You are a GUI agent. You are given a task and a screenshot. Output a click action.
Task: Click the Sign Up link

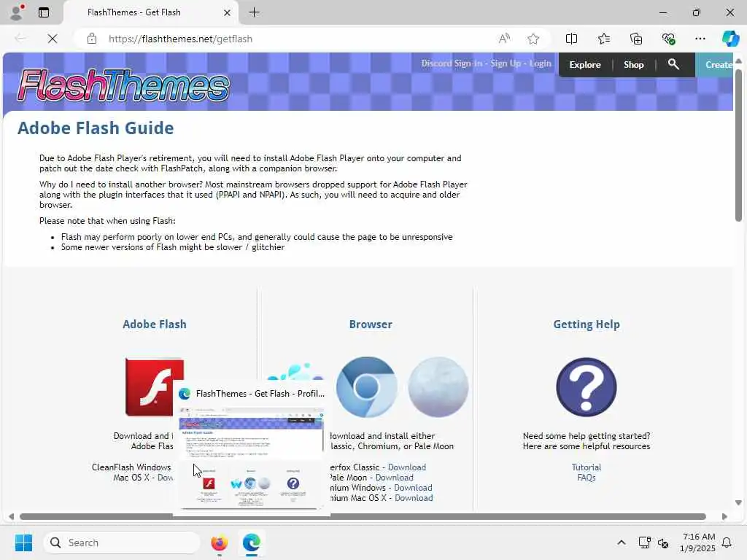click(506, 63)
